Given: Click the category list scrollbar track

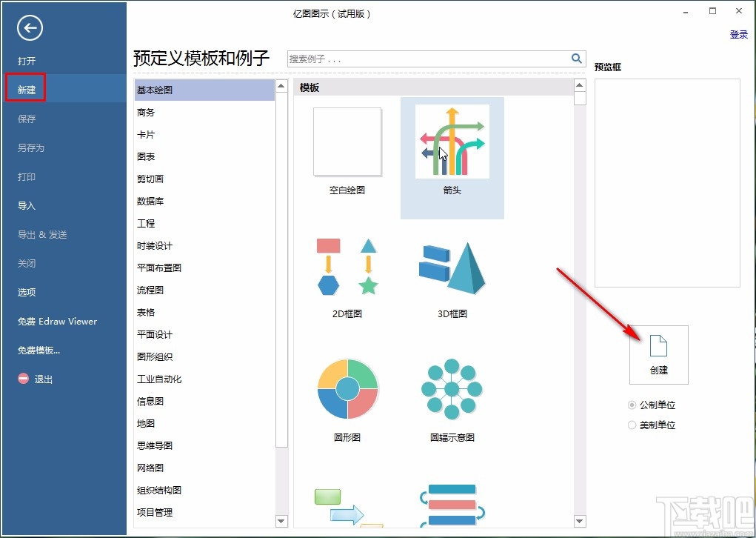Looking at the screenshot, I should [281, 481].
